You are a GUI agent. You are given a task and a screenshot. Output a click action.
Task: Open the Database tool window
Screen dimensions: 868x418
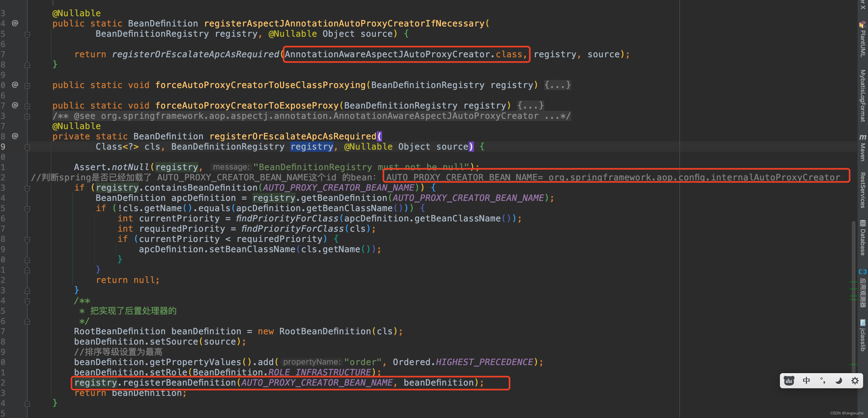pos(862,238)
